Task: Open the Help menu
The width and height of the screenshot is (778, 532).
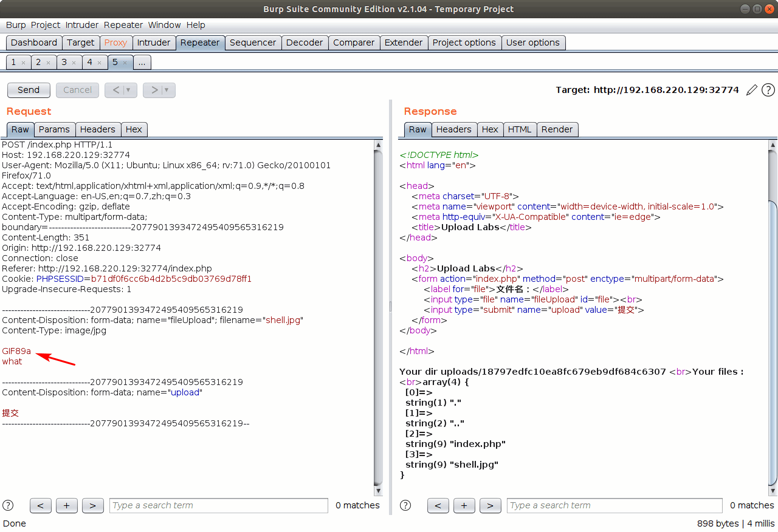Action: (x=196, y=25)
